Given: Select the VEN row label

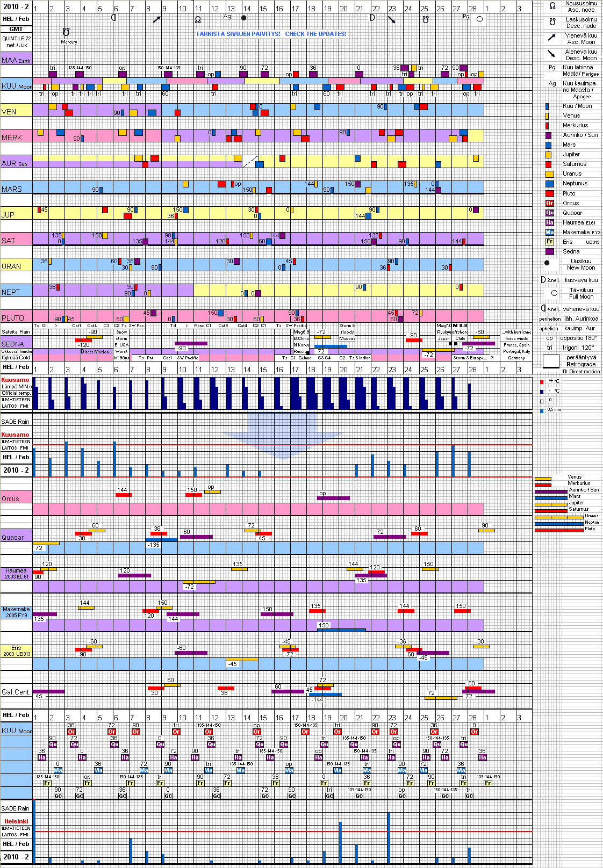Looking at the screenshot, I should pos(9,112).
